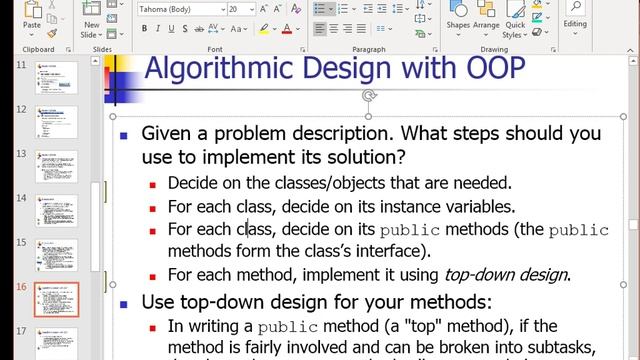640x360 pixels.
Task: Click the Increase Font Size icon
Action: (x=264, y=9)
